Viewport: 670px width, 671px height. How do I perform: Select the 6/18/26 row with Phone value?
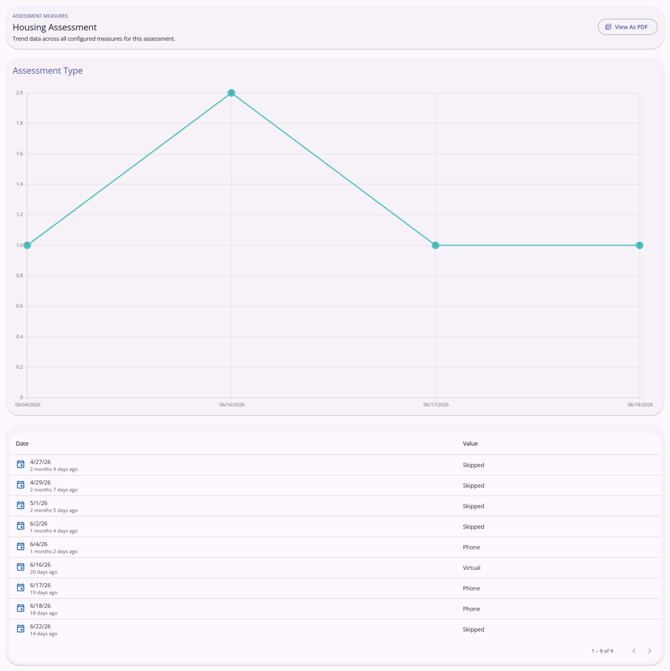(x=335, y=609)
